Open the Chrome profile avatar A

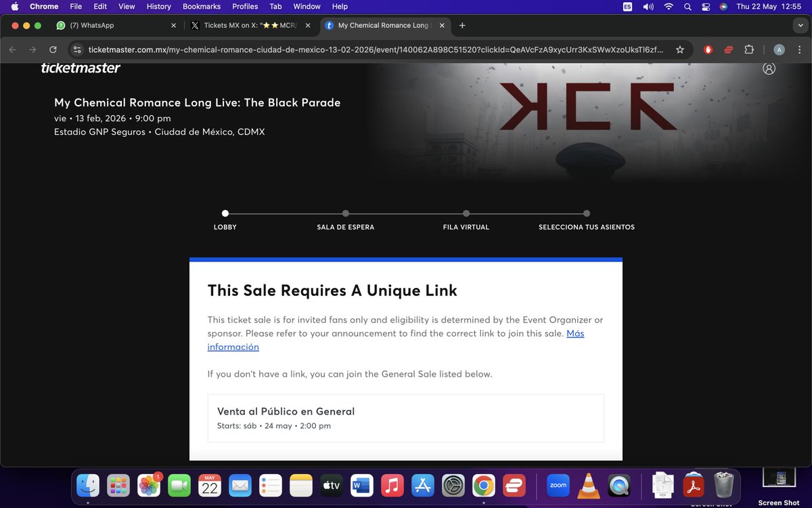coord(779,49)
